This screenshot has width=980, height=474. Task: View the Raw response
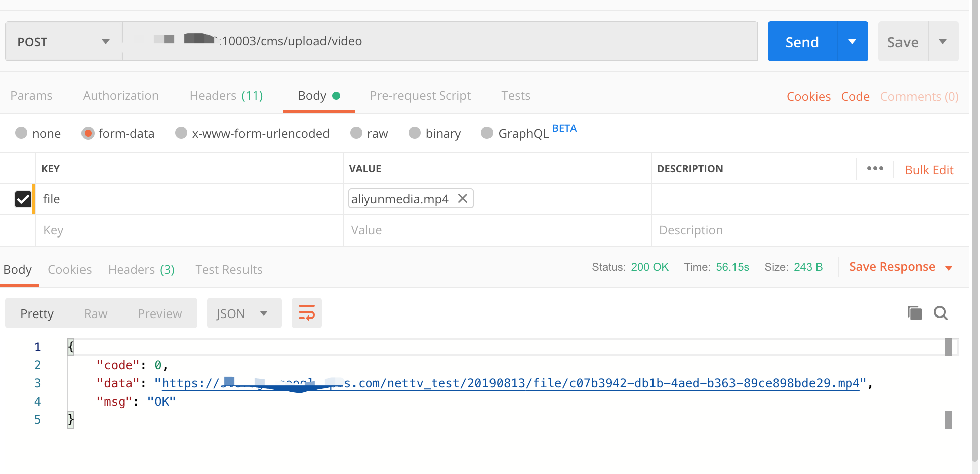pos(95,313)
